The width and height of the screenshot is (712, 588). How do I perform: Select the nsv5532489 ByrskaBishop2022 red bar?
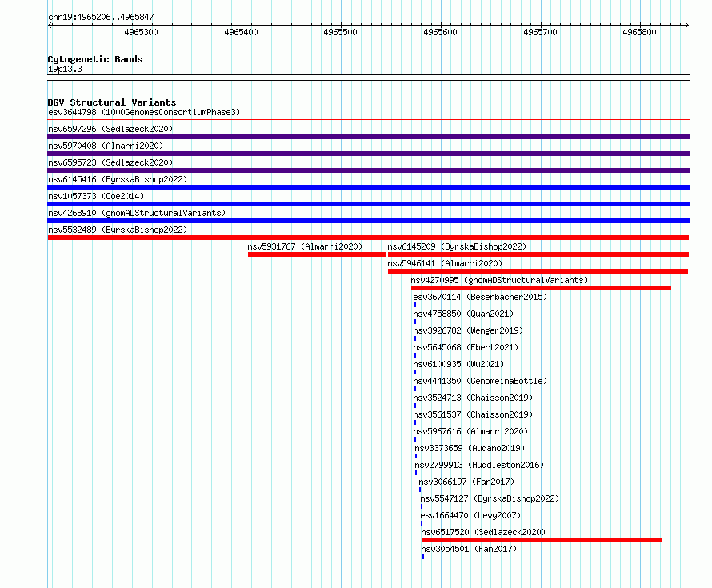pos(368,238)
